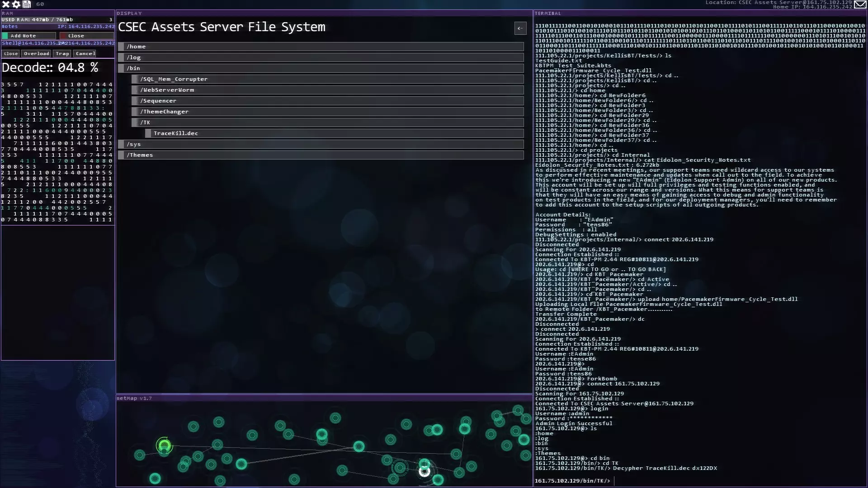
Task: Expand the /home folder
Action: [321, 47]
